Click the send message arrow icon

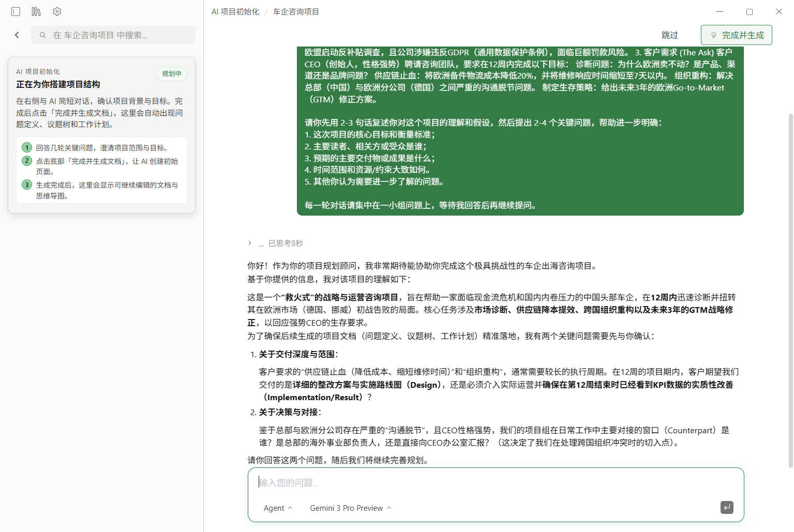[727, 508]
